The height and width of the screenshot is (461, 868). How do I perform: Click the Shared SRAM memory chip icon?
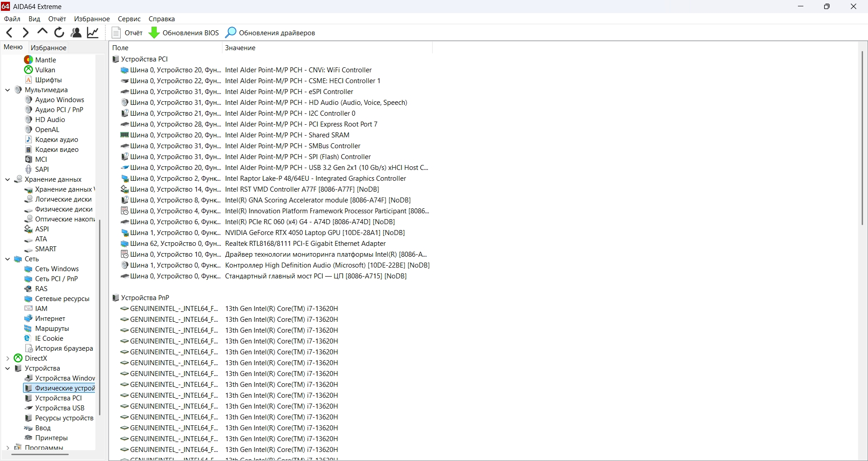point(125,135)
